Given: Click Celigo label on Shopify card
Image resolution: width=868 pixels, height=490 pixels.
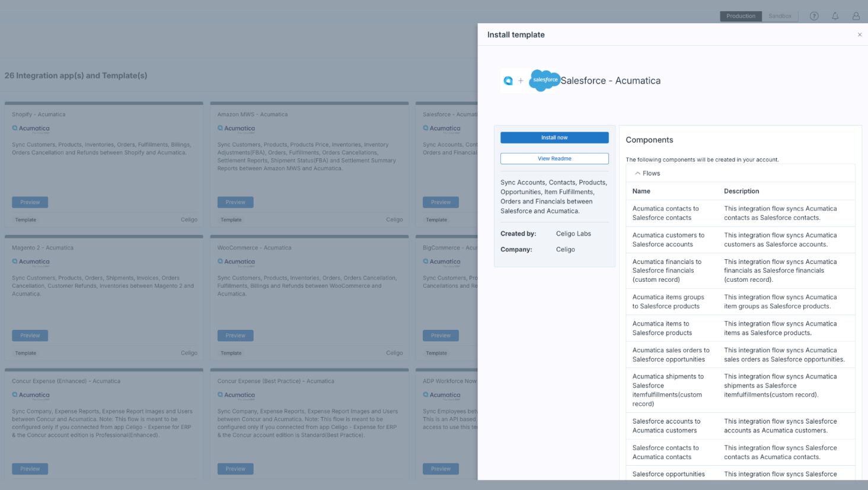Looking at the screenshot, I should point(189,219).
